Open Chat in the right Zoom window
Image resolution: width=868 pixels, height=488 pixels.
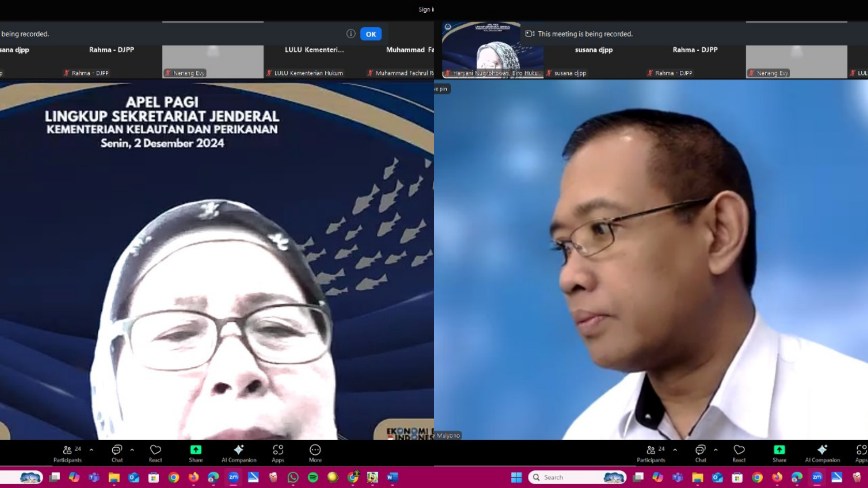click(x=701, y=453)
